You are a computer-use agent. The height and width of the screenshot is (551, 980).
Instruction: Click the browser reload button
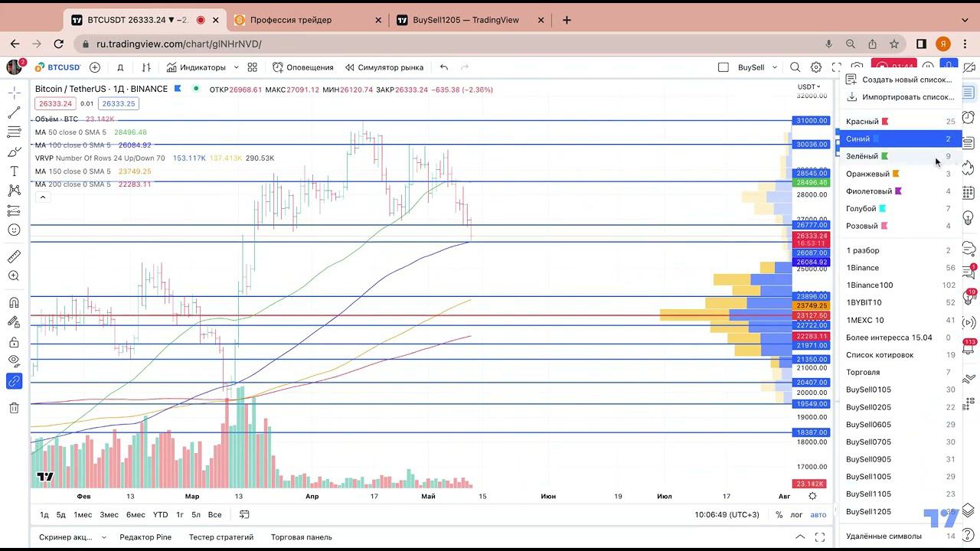coord(58,44)
